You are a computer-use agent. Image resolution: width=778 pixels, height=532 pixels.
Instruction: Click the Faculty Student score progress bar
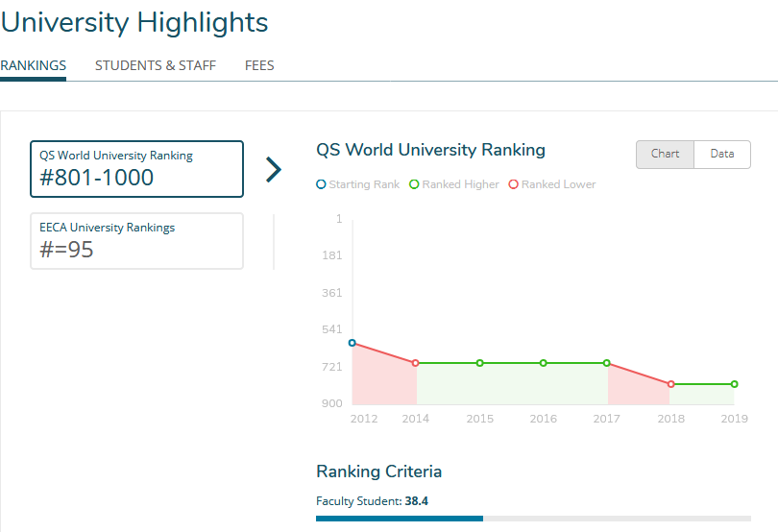[x=533, y=519]
